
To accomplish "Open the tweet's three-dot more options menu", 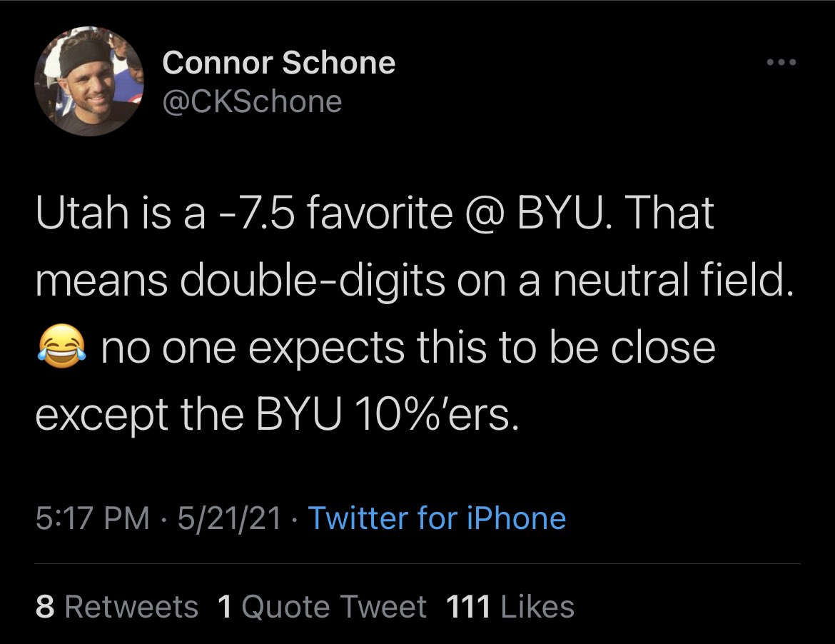I will pyautogui.click(x=780, y=63).
